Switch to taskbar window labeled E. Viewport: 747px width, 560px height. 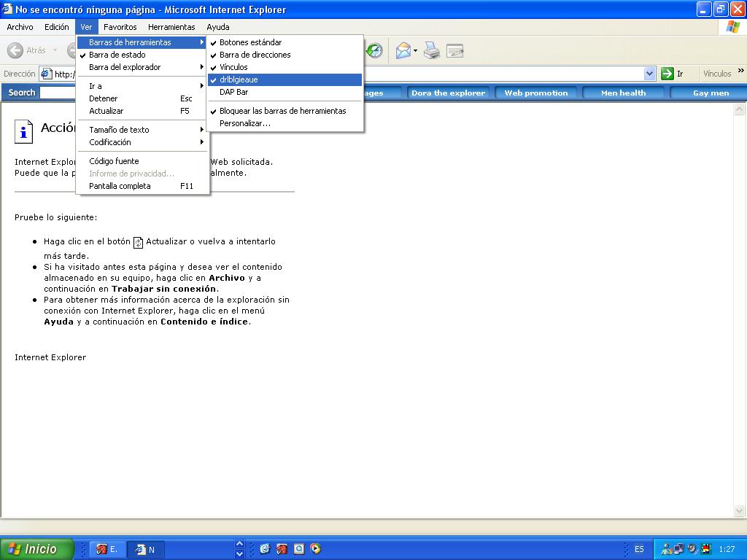[x=107, y=549]
